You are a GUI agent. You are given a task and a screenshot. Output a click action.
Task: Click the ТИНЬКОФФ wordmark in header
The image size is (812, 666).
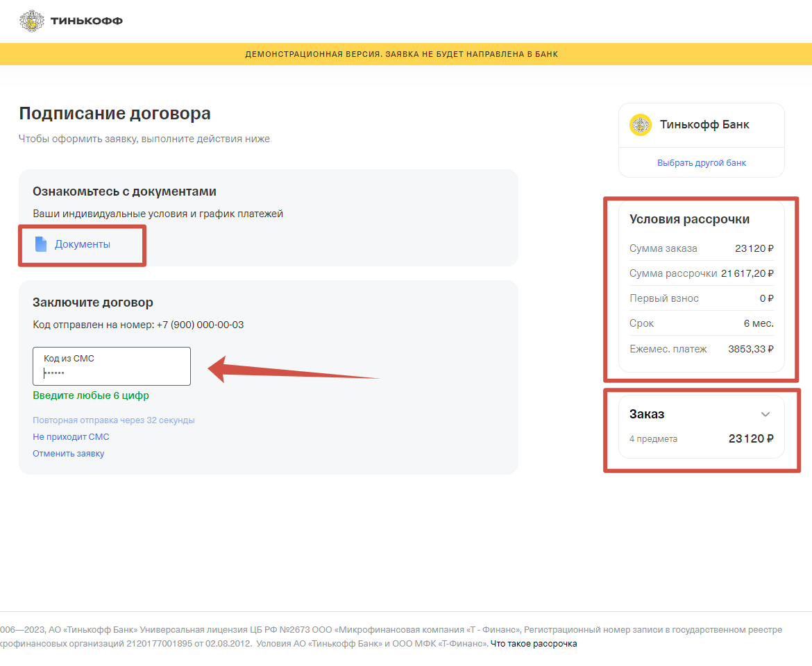click(x=86, y=21)
